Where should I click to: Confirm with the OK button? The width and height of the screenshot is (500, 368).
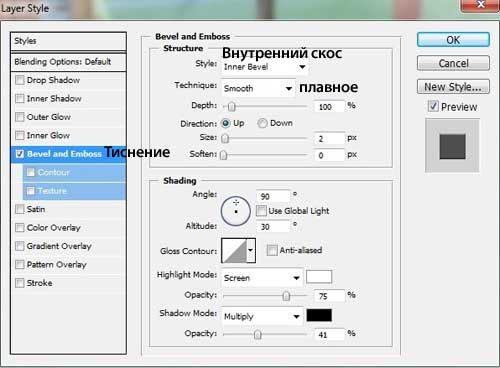(453, 40)
